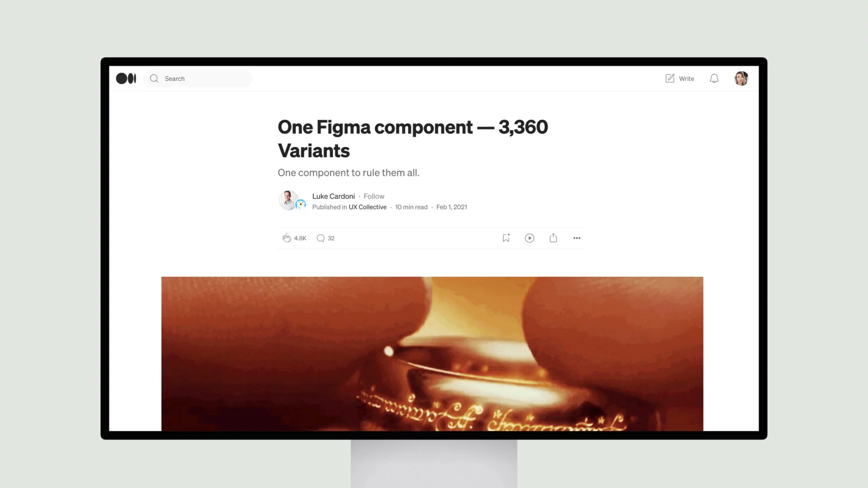Screen dimensions: 868x488
Task: Click the article hero image thumbnail
Action: pyautogui.click(x=432, y=353)
